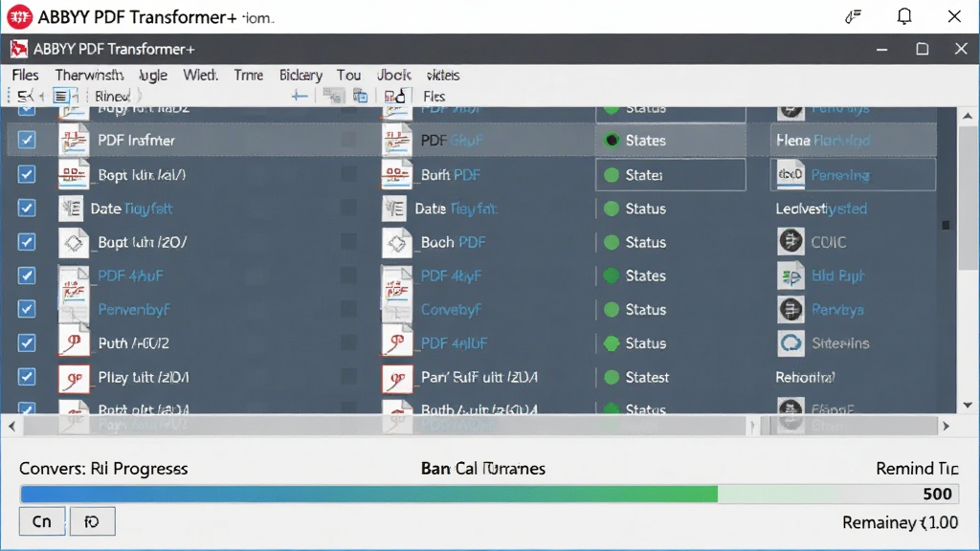Click file icon beside Borh PDF
This screenshot has width=980, height=551.
[x=396, y=174]
